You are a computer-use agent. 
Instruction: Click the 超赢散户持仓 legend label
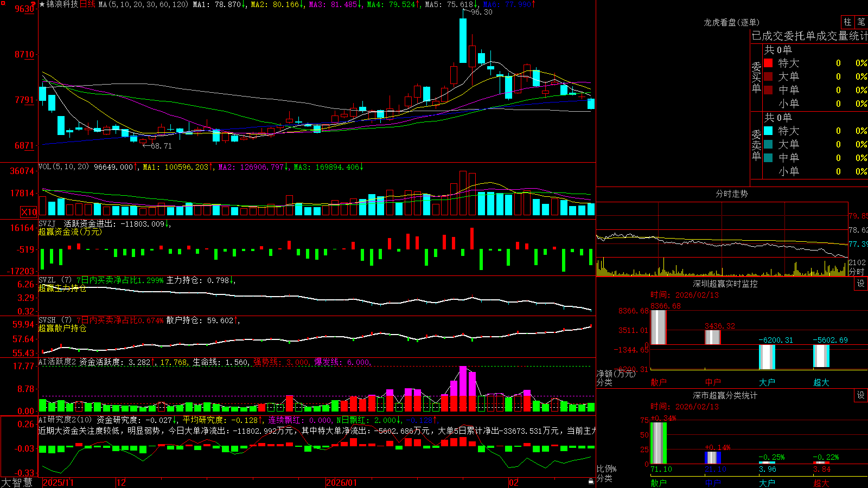pyautogui.click(x=62, y=328)
